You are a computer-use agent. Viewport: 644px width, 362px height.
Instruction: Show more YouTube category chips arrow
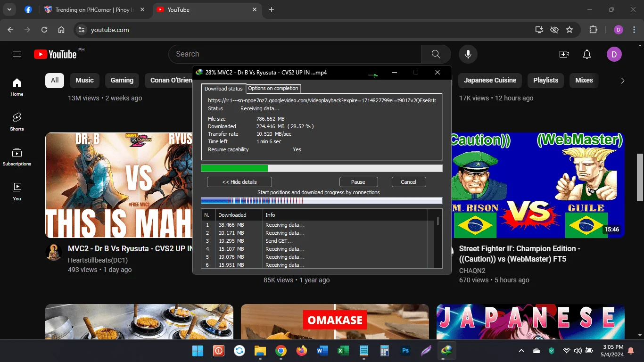click(x=622, y=81)
